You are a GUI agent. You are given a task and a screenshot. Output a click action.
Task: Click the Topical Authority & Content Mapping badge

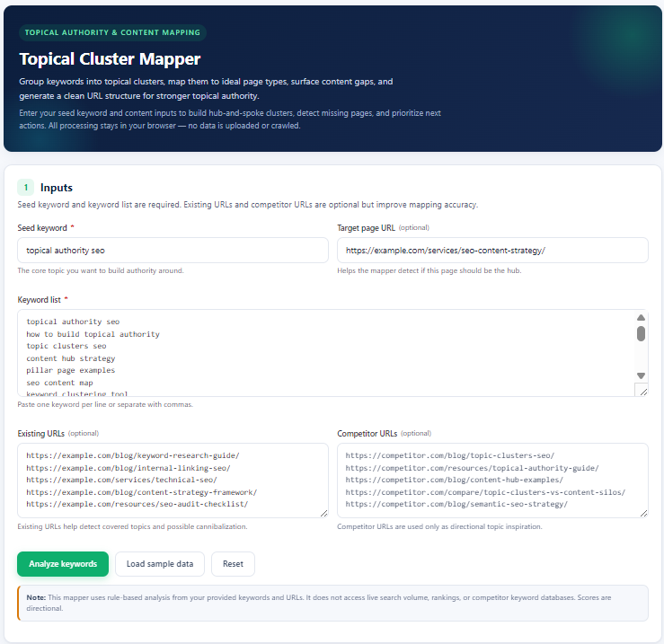112,32
